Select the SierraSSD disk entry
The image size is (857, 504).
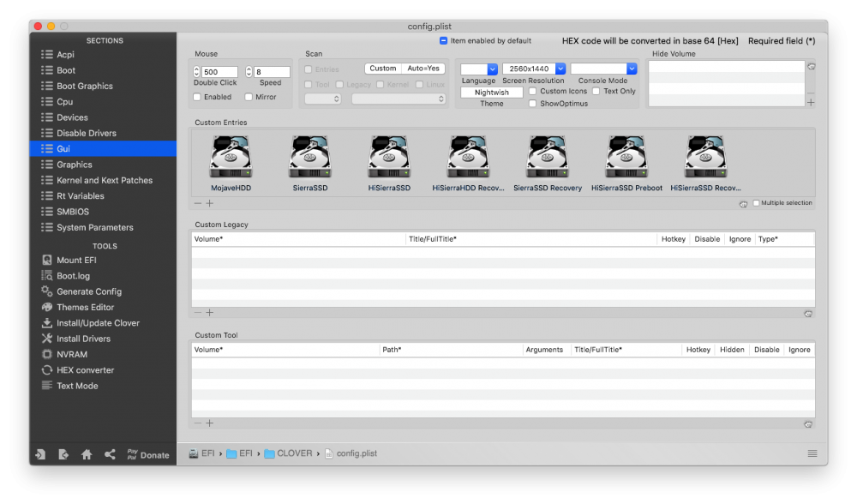(x=310, y=164)
